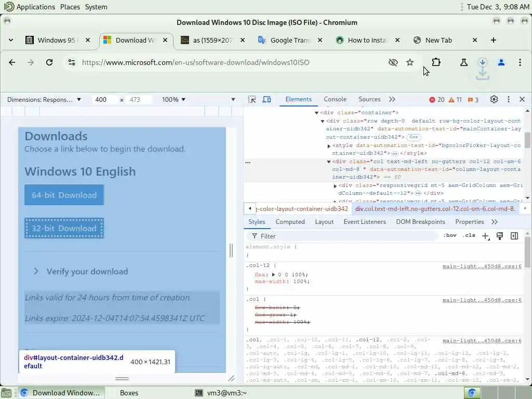This screenshot has height=399, width=532.
Task: Open the Places menu
Action: click(70, 7)
